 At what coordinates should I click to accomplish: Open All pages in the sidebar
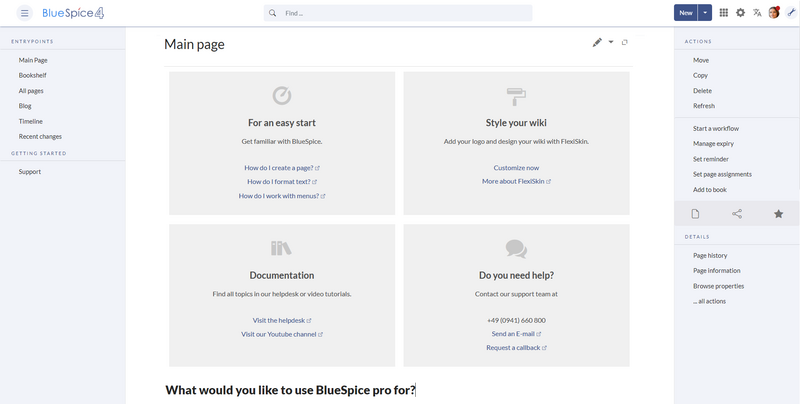pos(31,91)
